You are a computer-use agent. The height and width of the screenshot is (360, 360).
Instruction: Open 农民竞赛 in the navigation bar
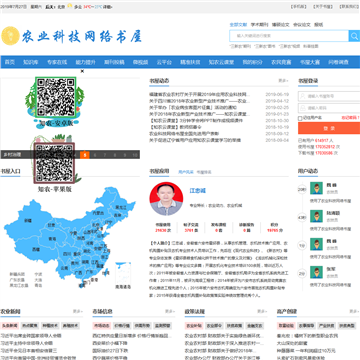[281, 62]
